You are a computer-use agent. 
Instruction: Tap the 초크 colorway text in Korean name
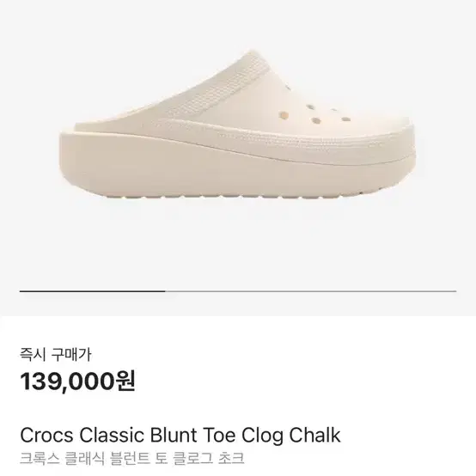[x=231, y=458]
